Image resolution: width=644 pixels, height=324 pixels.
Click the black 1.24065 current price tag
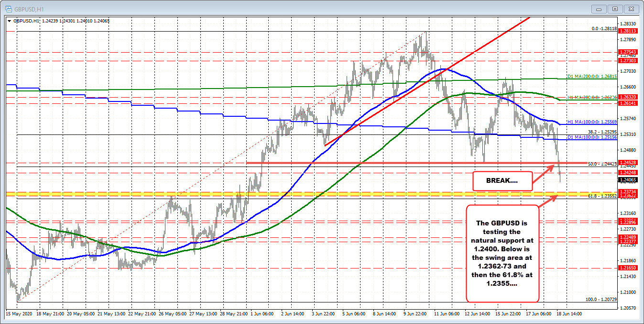pyautogui.click(x=628, y=180)
